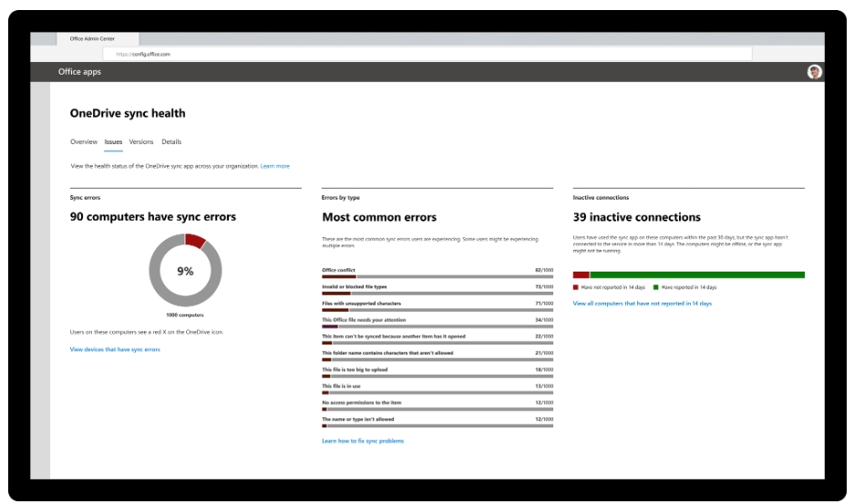The height and width of the screenshot is (504, 854).
Task: Click the inactive connections status bar
Action: [x=688, y=274]
